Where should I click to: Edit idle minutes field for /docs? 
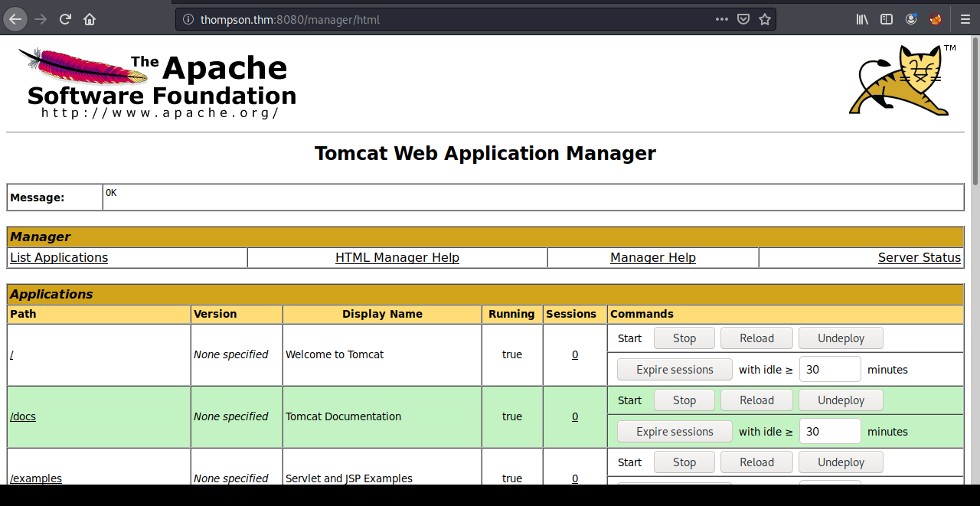[830, 431]
